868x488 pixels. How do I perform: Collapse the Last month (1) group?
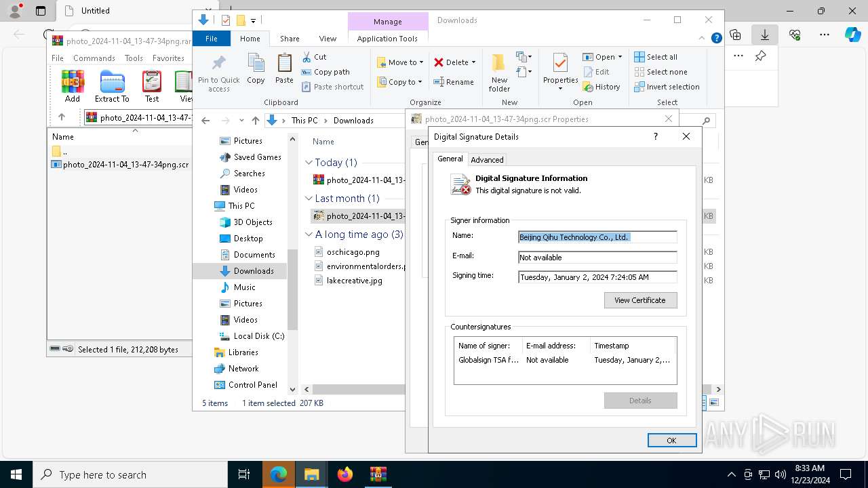click(x=309, y=199)
